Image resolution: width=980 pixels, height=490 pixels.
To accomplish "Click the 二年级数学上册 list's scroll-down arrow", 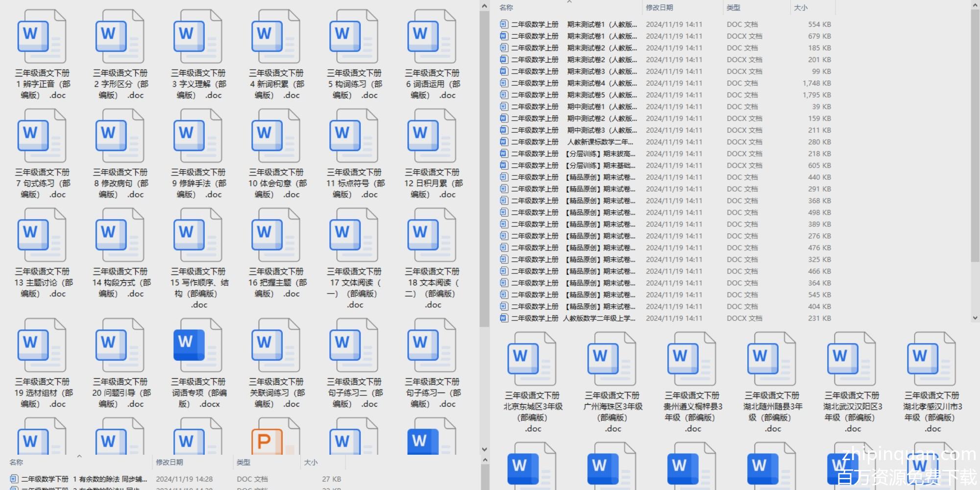I will point(975,318).
